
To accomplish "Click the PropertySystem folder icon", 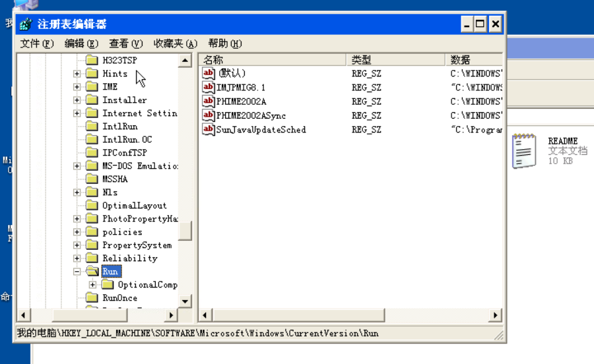I will 92,245.
